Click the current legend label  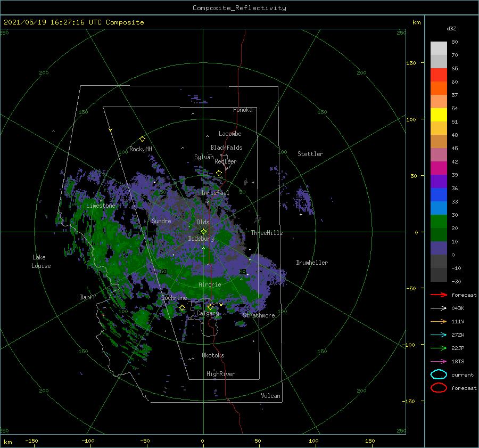(463, 375)
